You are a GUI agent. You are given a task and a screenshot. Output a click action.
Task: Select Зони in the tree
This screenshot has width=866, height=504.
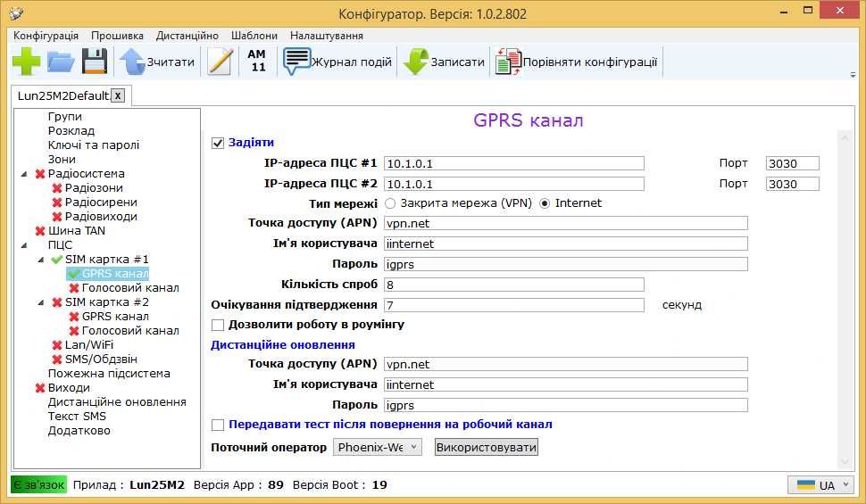[62, 160]
